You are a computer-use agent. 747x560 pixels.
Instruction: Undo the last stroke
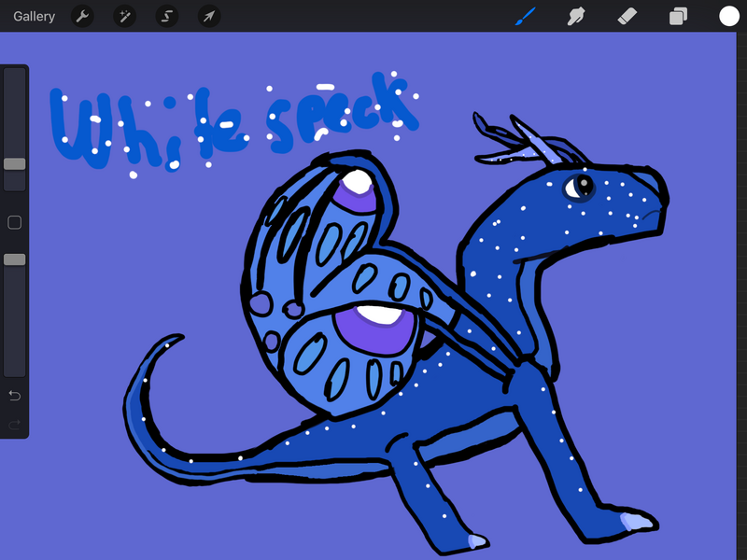coord(15,396)
